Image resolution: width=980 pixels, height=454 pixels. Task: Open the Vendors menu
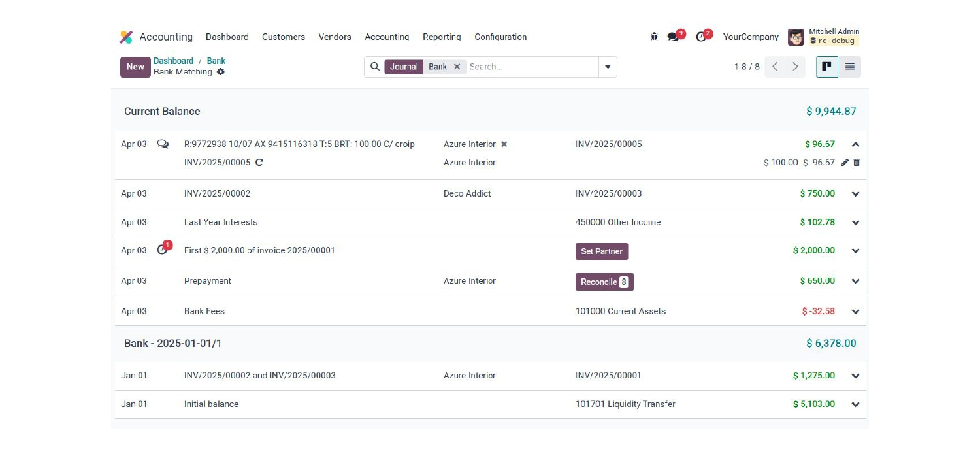[335, 37]
